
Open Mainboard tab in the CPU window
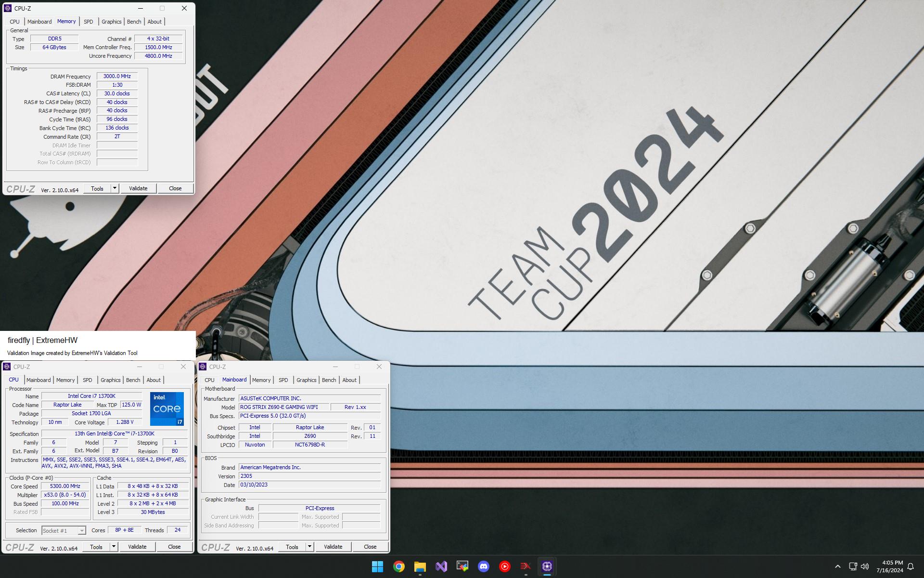click(x=38, y=380)
